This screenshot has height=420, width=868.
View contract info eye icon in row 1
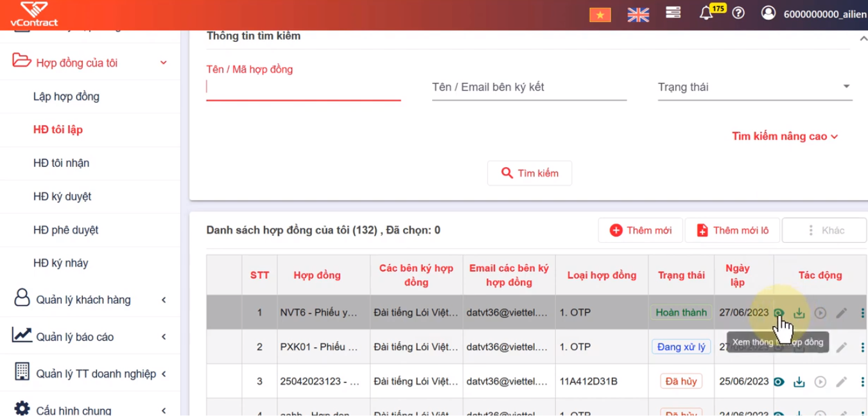point(779,313)
